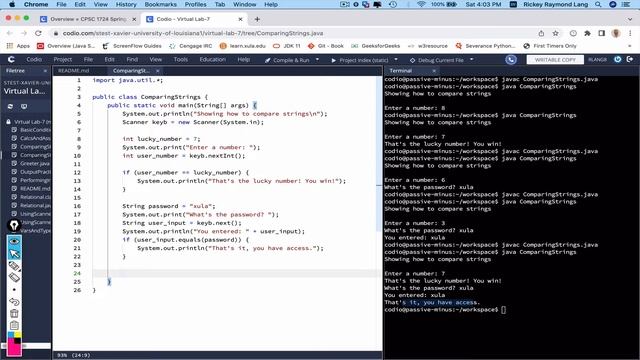Click the macOS Spotlight search icon

[598, 4]
